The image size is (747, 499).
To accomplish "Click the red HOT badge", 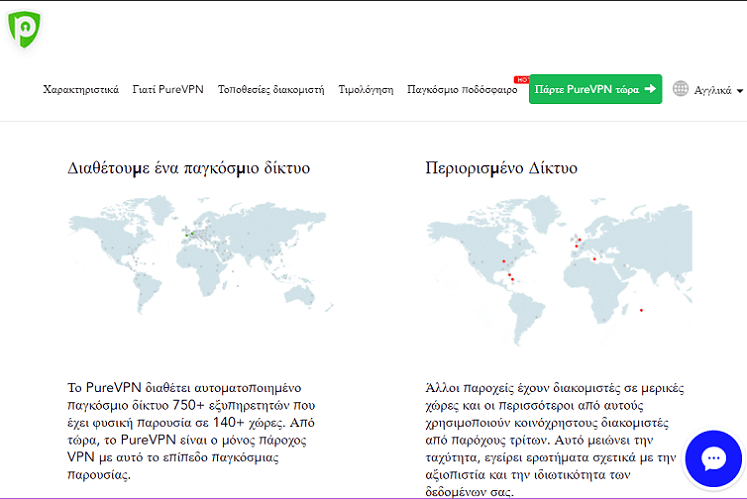I will 522,80.
